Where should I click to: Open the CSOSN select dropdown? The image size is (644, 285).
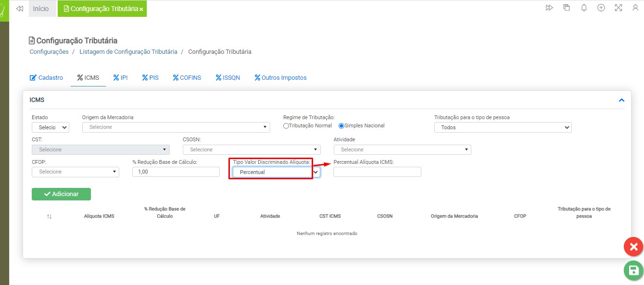point(252,149)
